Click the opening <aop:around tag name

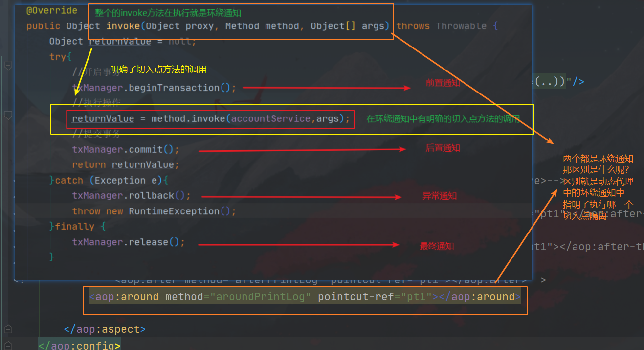click(x=124, y=297)
